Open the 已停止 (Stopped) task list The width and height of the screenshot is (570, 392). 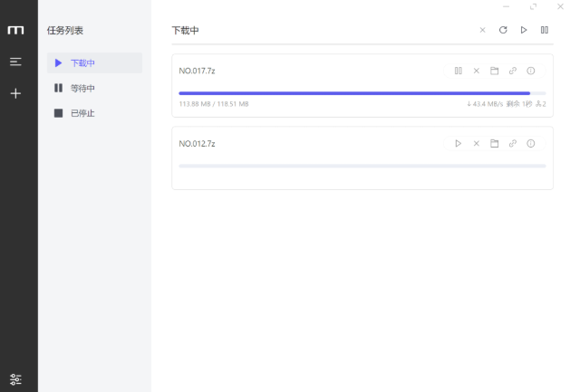pos(82,113)
